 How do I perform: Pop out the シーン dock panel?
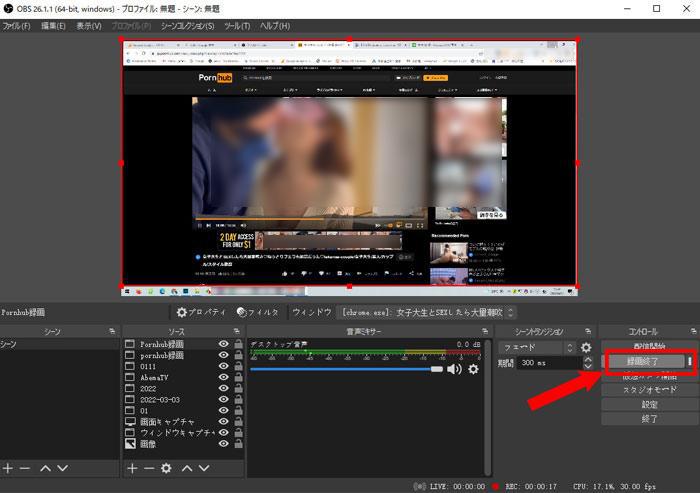click(112, 331)
